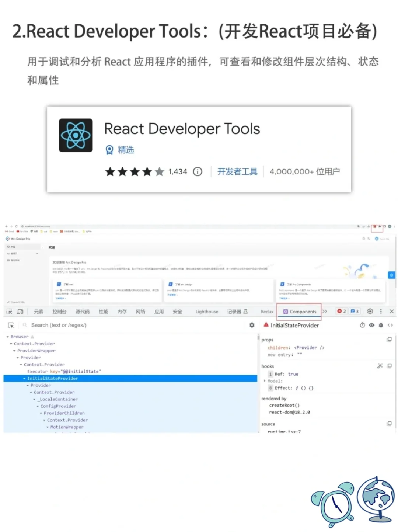398x532 pixels.
Task: Click the React Developer Tools extension logo
Action: pyautogui.click(x=76, y=135)
